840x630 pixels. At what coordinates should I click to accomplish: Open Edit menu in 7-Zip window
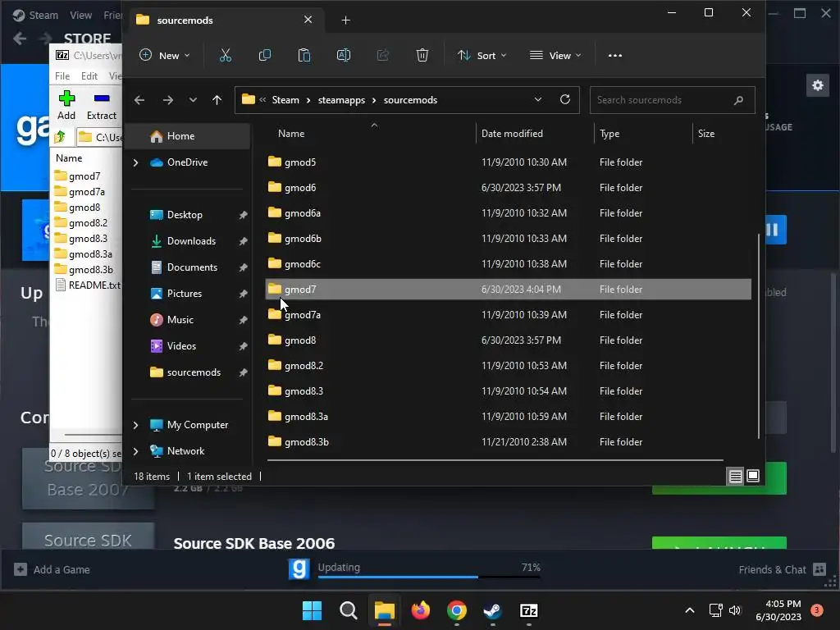[x=89, y=76]
